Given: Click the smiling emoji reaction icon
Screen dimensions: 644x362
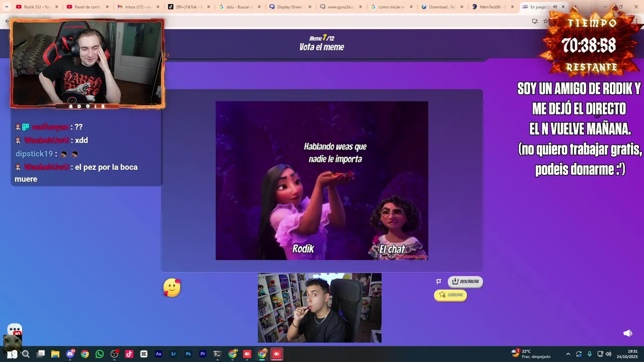Looking at the screenshot, I should click(x=172, y=288).
